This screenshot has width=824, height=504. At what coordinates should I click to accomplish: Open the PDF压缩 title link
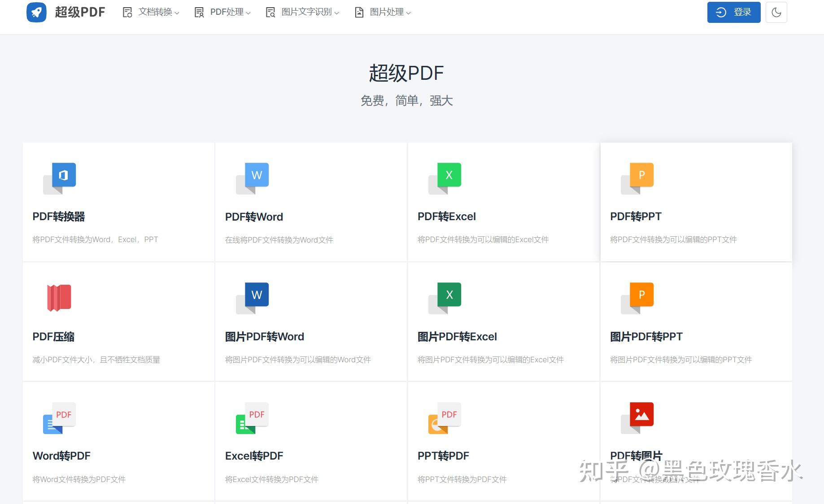[x=53, y=337]
